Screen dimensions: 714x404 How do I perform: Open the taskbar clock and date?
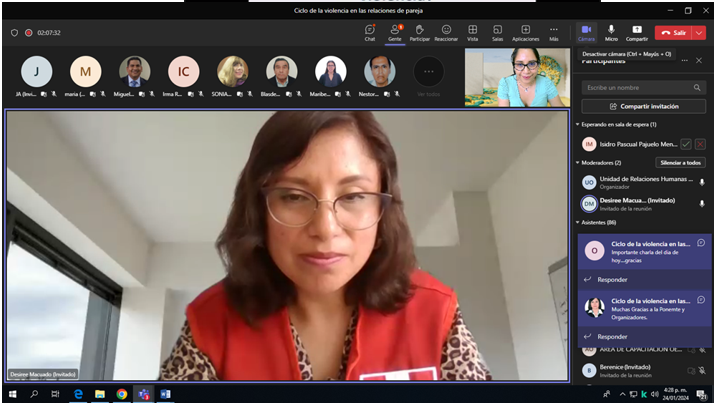pos(676,394)
